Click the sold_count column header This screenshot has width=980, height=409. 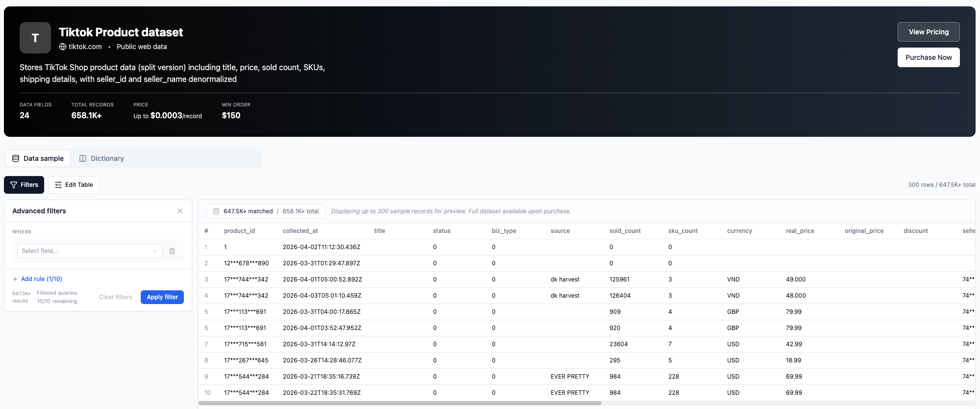click(x=625, y=231)
